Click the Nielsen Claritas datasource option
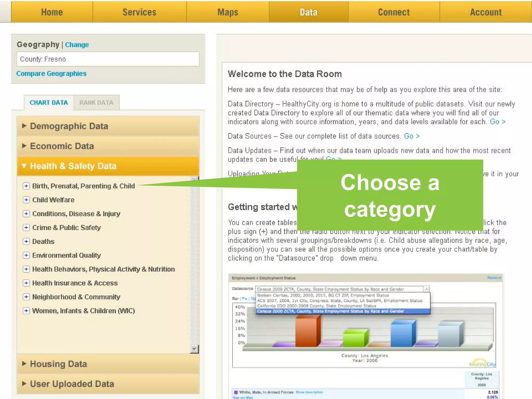532x399 pixels. coord(323,295)
